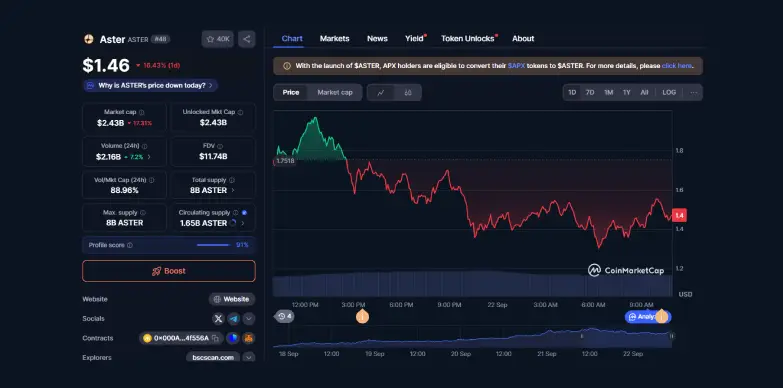Open the share icon beside the watchlist button
The width and height of the screenshot is (783, 388).
[247, 39]
